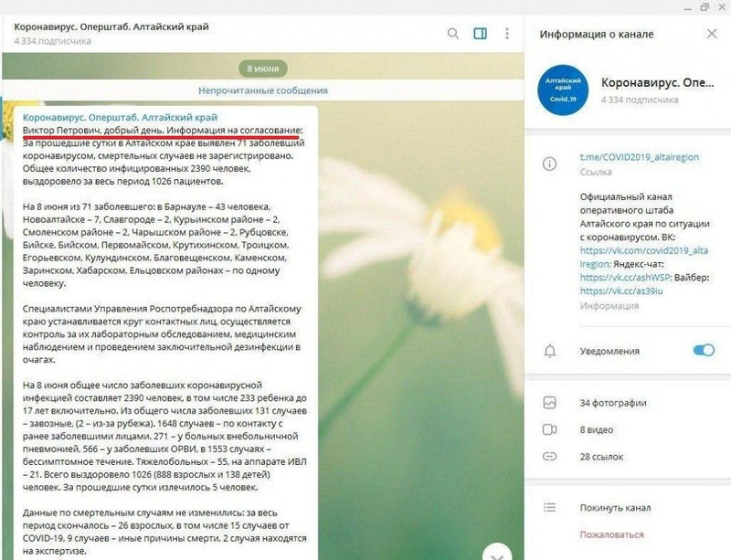Click the video camera icon
This screenshot has height=560, width=731.
(x=550, y=429)
